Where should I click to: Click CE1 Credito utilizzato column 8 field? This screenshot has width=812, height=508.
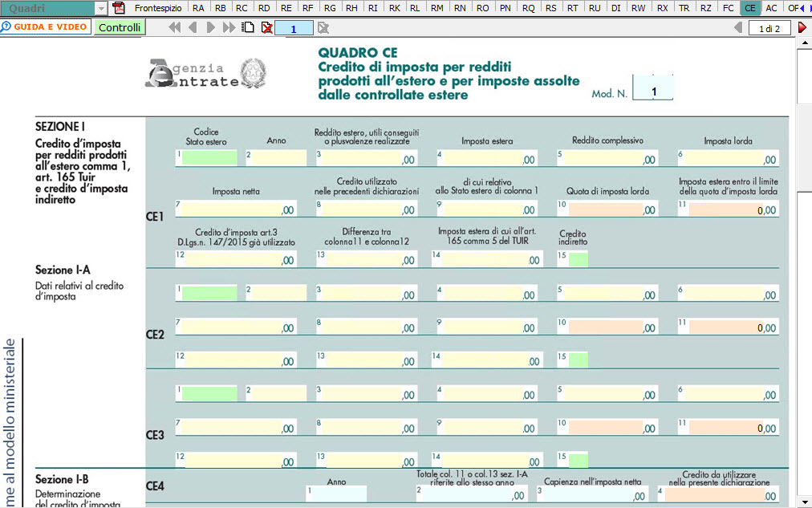tap(366, 208)
